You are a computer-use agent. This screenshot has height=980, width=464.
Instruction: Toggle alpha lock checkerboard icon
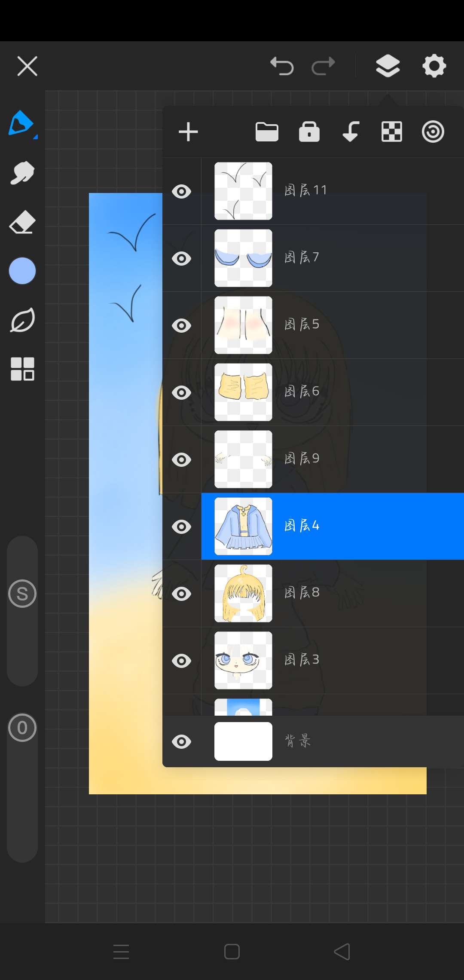point(392,132)
